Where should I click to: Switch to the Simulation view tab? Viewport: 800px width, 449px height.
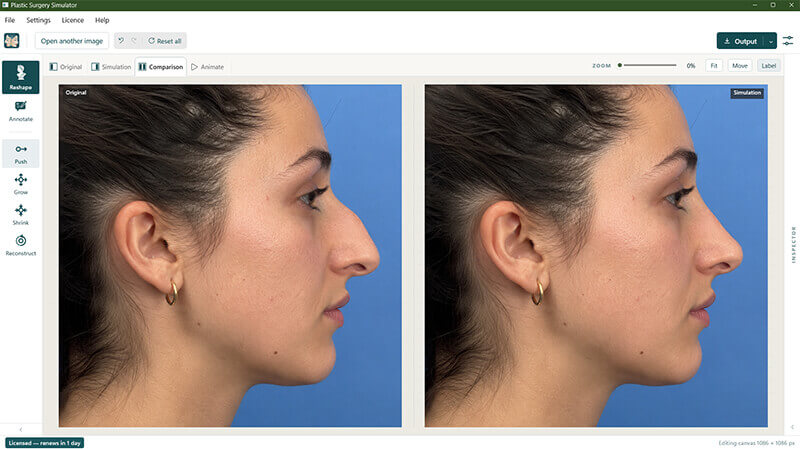[x=111, y=67]
